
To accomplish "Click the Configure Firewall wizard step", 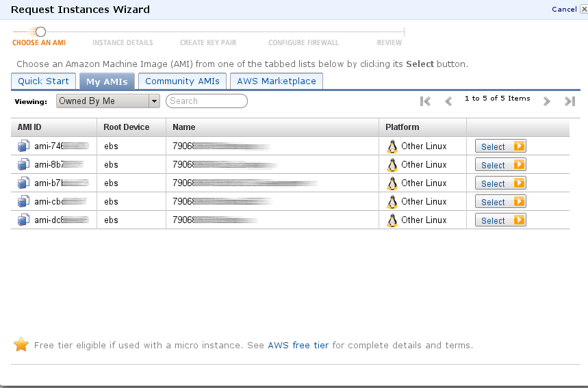I will pyautogui.click(x=303, y=42).
